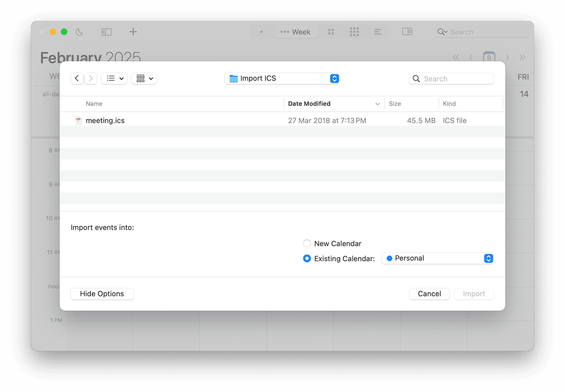The height and width of the screenshot is (392, 565).
Task: Open the Month grid view icon
Action: point(331,32)
